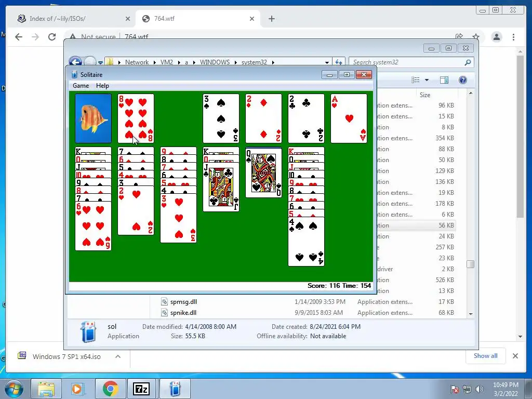Click the browser reload button

coord(52,37)
